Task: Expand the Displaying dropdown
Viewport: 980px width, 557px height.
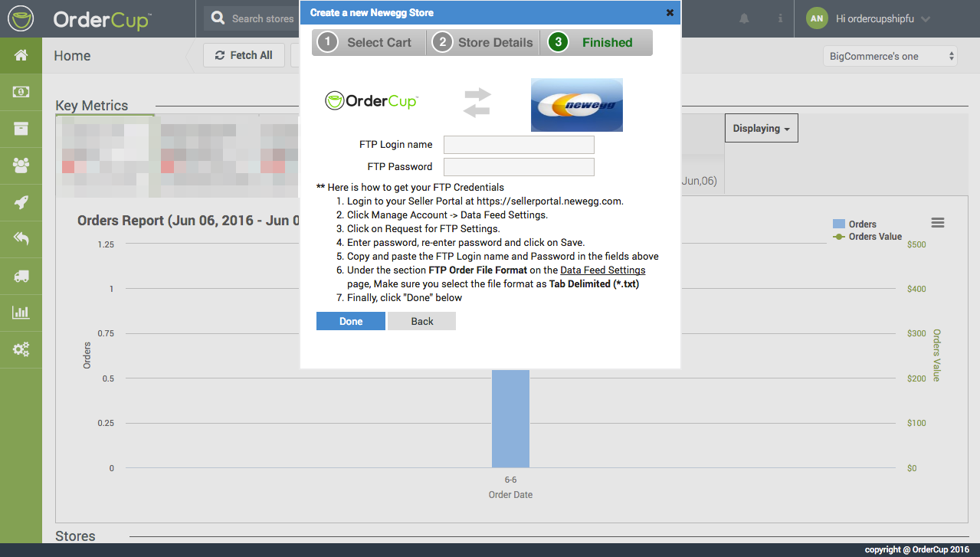Action: (x=761, y=129)
